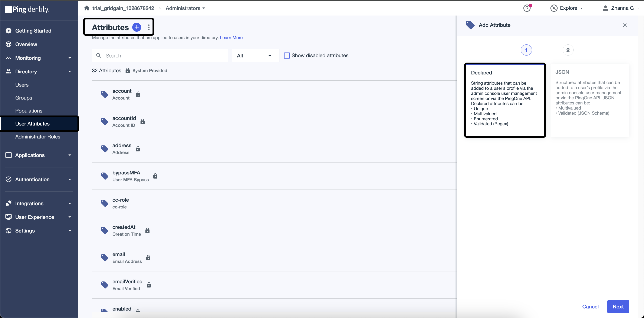Open Administrator Roles in sidebar
This screenshot has width=644, height=318.
coord(37,137)
